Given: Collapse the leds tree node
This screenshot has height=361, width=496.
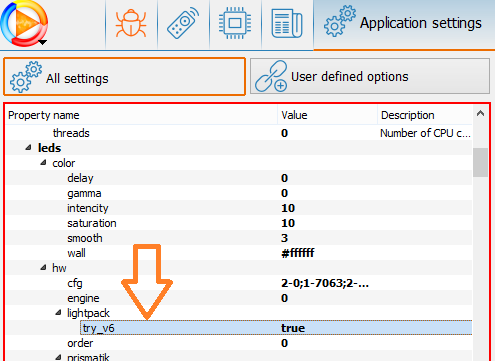Looking at the screenshot, I should tap(29, 147).
